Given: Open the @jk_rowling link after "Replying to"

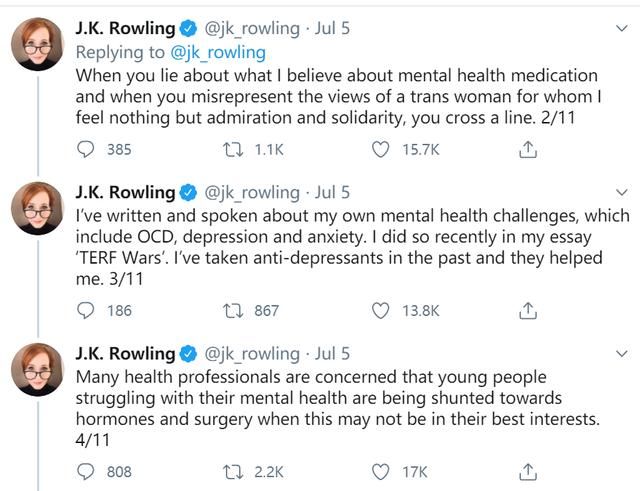Looking at the screenshot, I should 220,52.
